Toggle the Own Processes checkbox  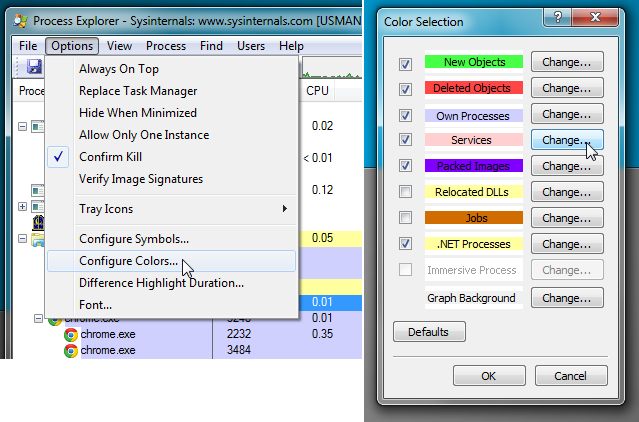pos(405,115)
